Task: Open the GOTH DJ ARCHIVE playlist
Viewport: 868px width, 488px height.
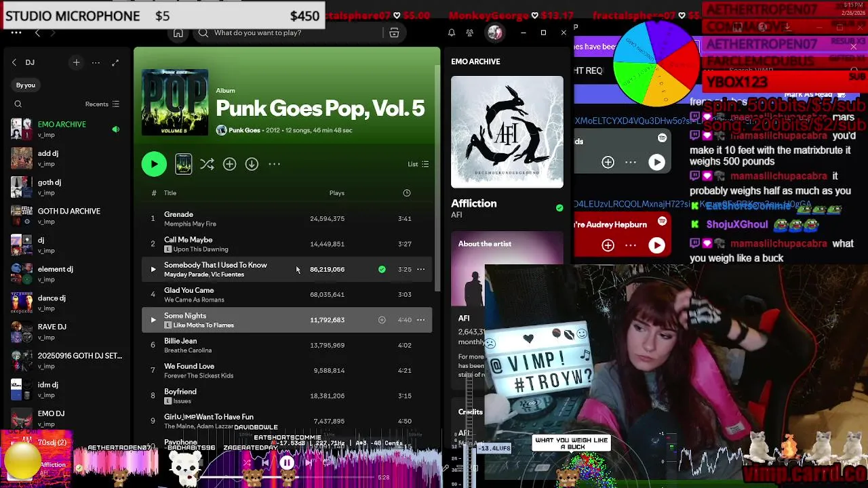Action: click(x=66, y=216)
